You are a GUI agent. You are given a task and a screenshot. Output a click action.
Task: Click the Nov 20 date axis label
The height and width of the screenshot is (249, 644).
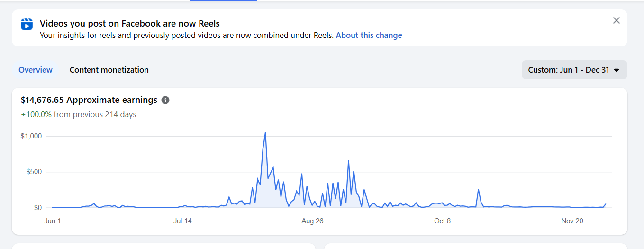572,221
